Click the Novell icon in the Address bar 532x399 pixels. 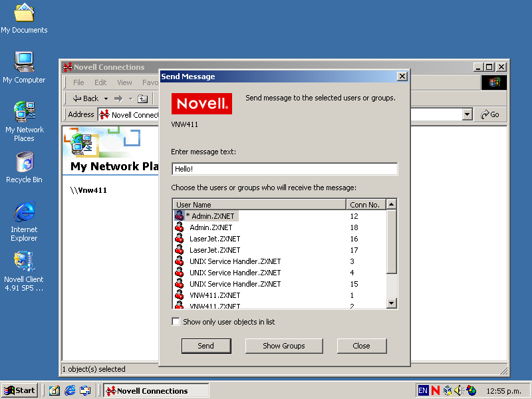click(x=104, y=114)
